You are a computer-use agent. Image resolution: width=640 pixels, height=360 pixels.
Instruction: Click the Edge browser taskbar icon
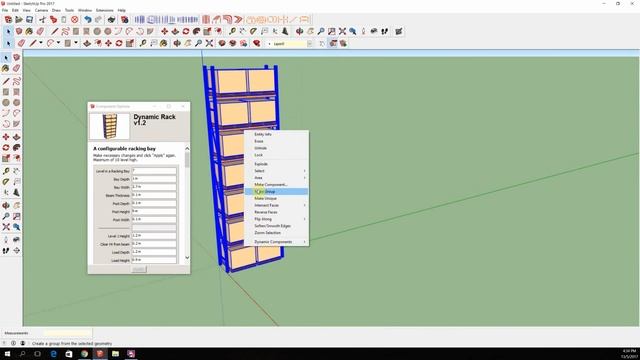tap(53, 353)
